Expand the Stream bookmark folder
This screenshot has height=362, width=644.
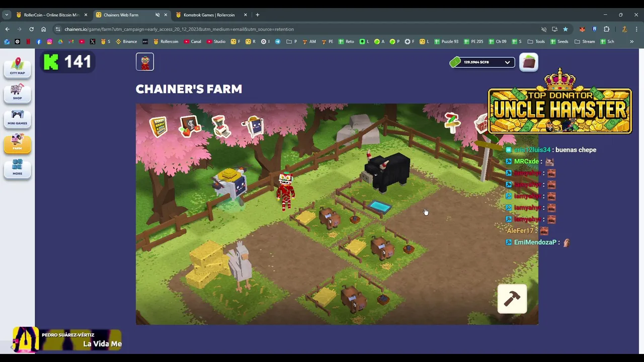tap(585, 42)
